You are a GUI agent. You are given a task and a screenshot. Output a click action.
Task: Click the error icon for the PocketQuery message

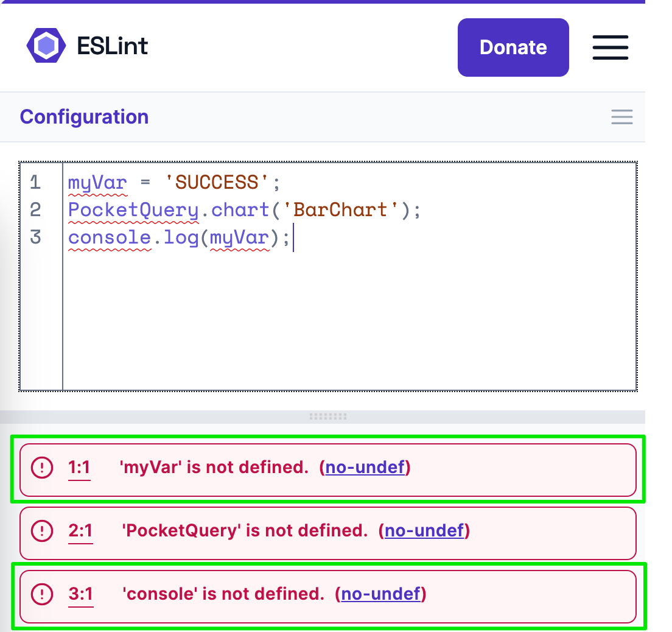click(x=42, y=531)
